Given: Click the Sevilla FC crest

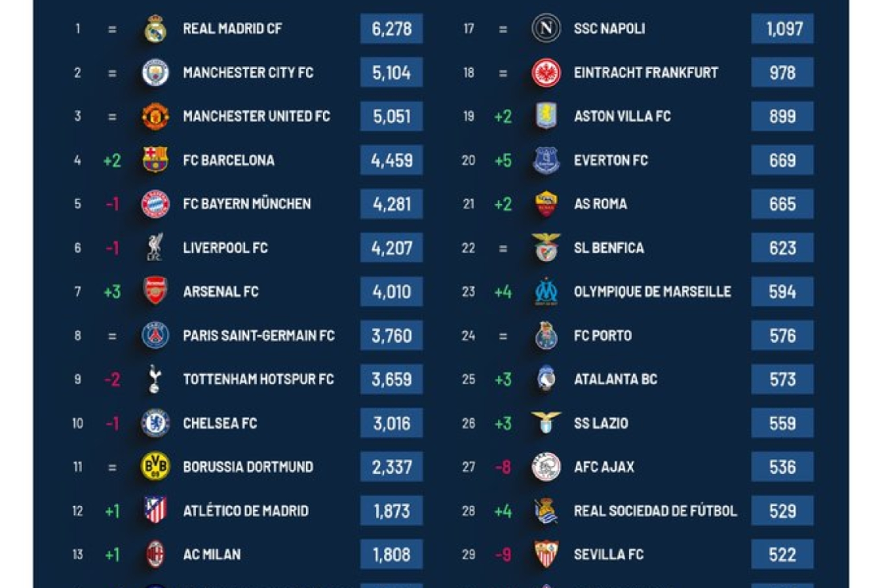Looking at the screenshot, I should [546, 554].
